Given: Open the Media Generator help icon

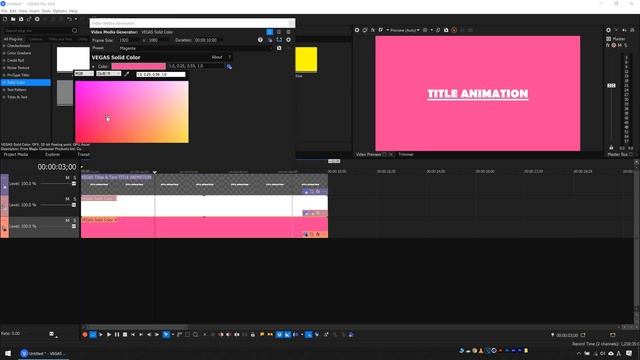Looking at the screenshot, I should [260, 40].
